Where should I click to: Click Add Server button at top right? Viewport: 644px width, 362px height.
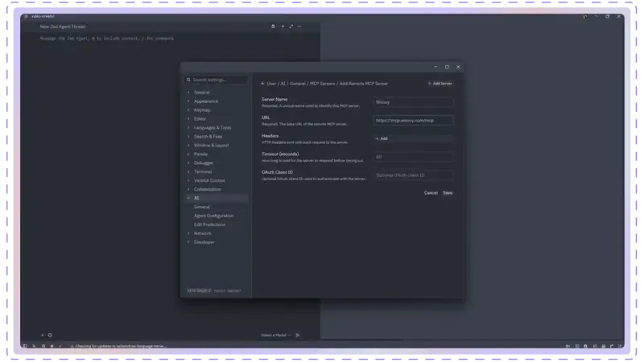tap(440, 84)
